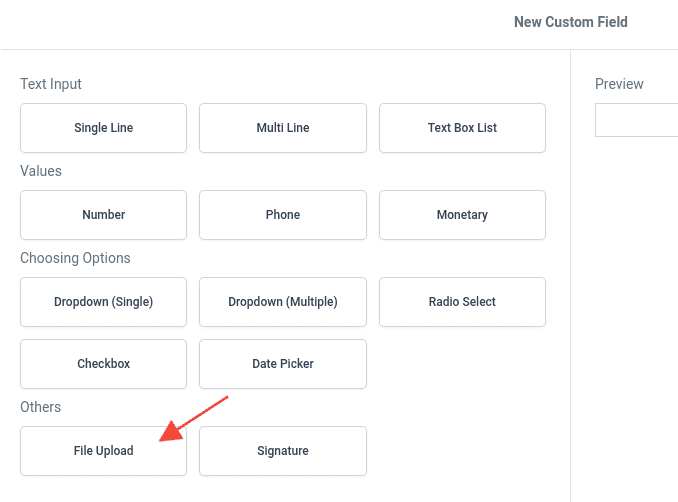Pick the Text Box List field
This screenshot has width=678, height=502.
click(x=462, y=128)
